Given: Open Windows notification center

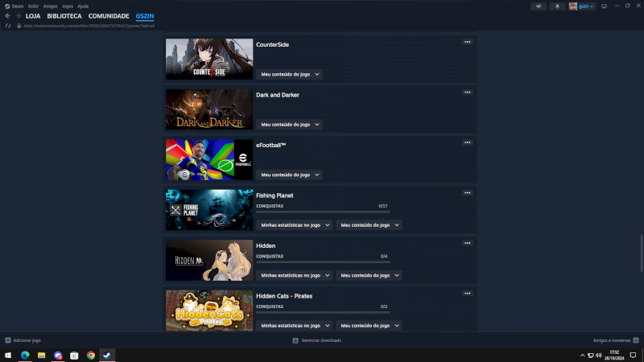Looking at the screenshot, I should click(x=633, y=356).
